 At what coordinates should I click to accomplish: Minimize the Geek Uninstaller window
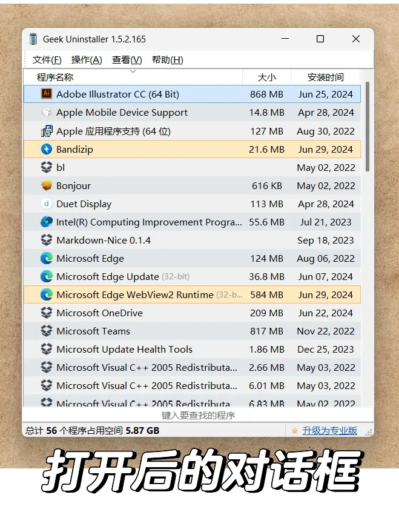(285, 39)
